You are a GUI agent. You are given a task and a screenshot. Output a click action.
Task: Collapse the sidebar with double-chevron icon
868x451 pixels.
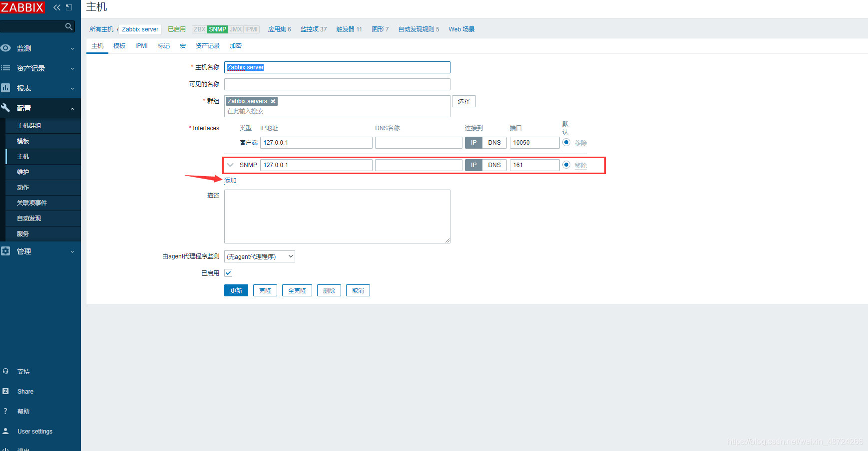(x=57, y=7)
